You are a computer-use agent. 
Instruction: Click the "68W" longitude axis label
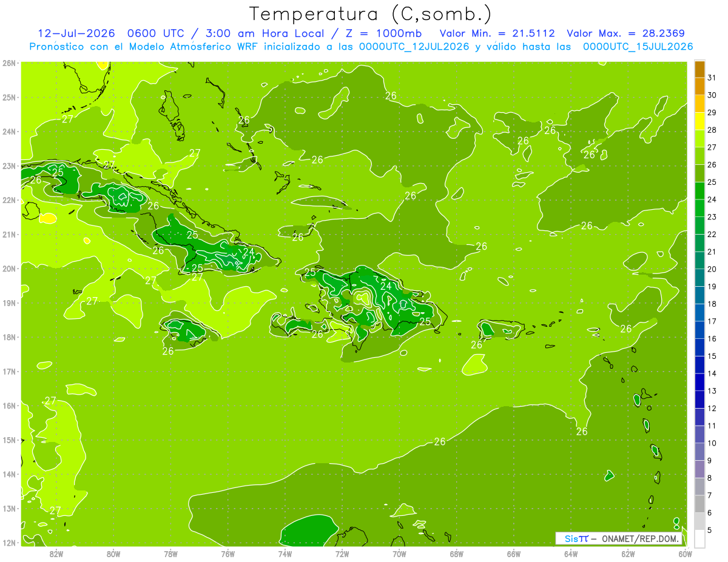click(457, 554)
